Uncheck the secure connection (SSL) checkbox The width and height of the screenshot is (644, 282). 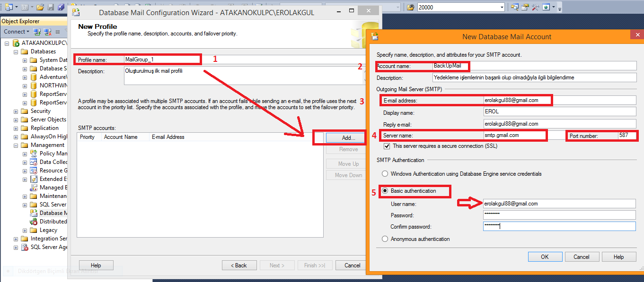(387, 146)
